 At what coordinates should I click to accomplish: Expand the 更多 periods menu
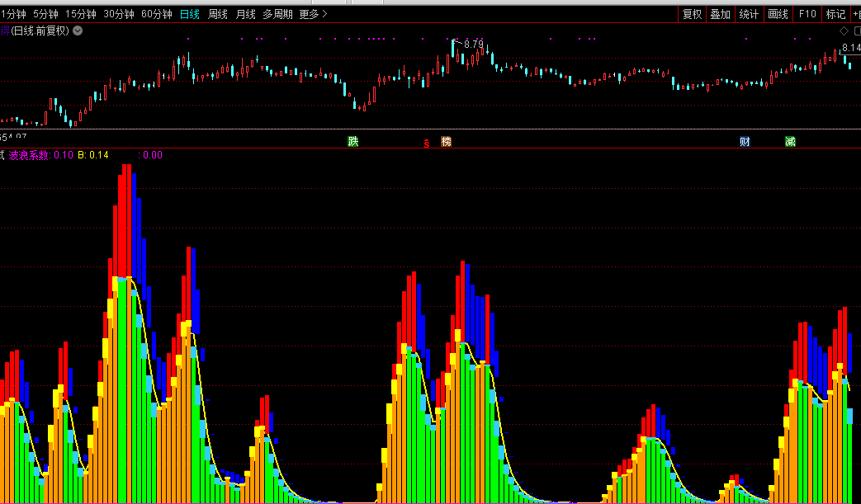click(x=313, y=14)
